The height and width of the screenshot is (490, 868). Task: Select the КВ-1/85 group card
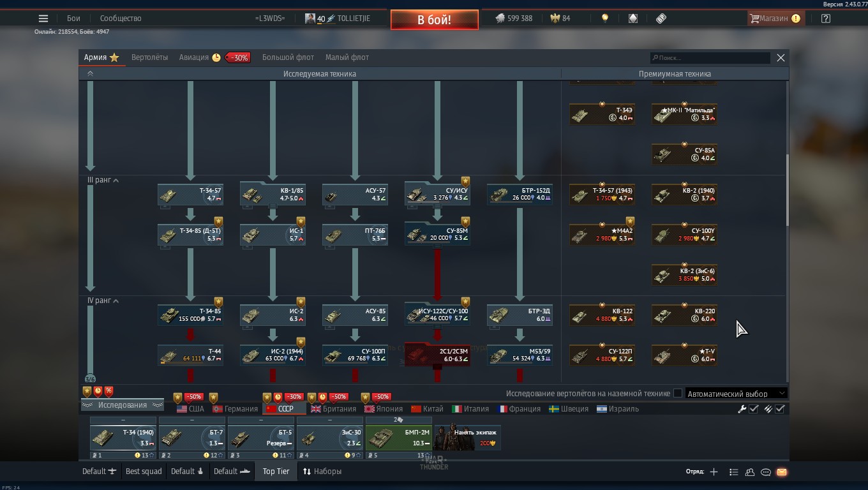pos(273,195)
